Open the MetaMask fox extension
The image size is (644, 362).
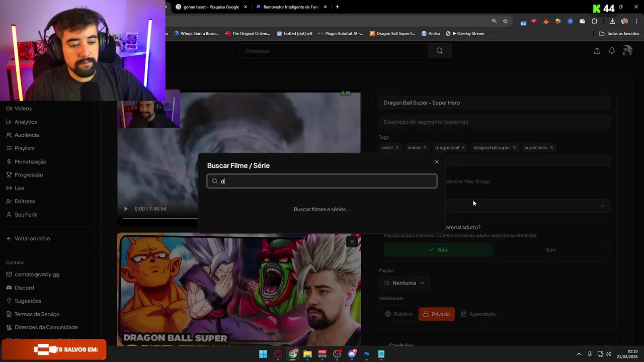(546, 21)
